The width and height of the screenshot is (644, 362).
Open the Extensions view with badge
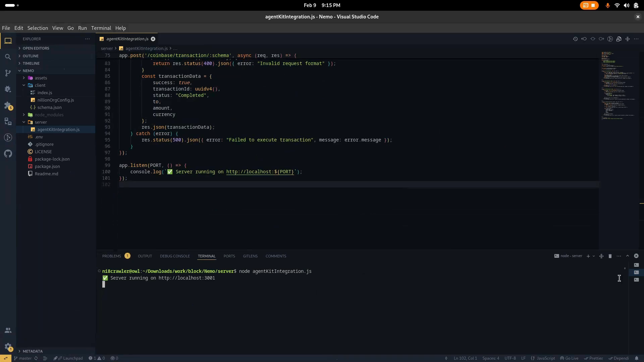8,106
